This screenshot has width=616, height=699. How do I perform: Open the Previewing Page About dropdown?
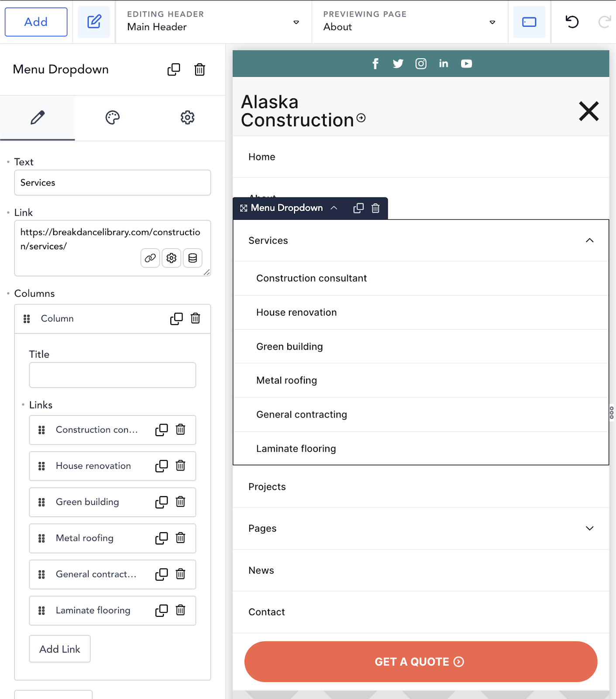point(410,22)
